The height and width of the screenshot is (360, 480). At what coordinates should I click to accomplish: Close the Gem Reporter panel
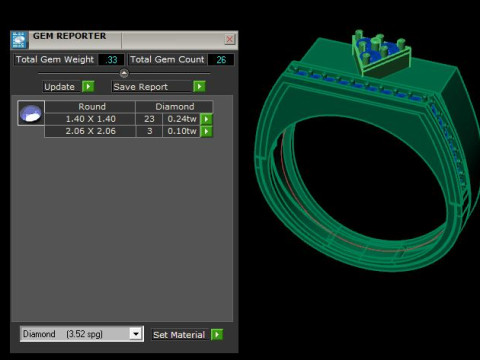(230, 40)
